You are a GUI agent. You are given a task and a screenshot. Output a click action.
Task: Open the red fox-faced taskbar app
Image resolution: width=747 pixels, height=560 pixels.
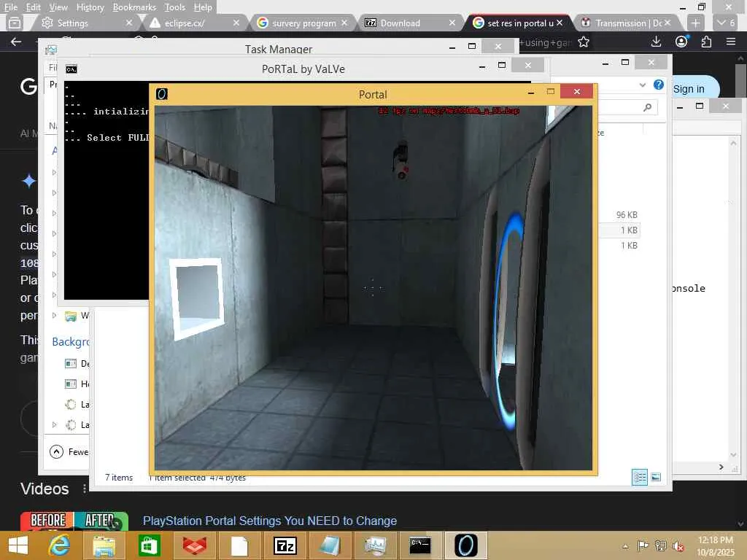194,545
